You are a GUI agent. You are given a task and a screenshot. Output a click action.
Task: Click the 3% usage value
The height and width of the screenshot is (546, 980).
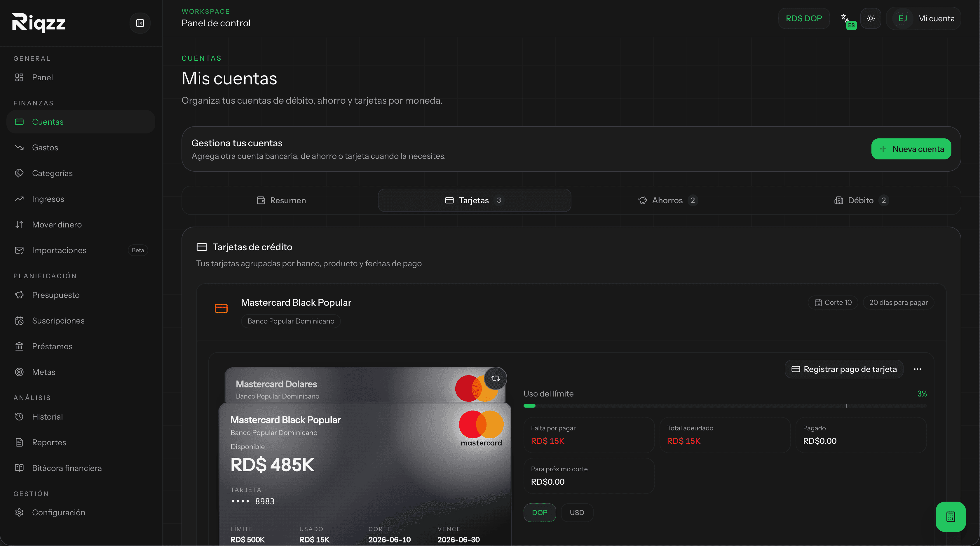coord(922,394)
